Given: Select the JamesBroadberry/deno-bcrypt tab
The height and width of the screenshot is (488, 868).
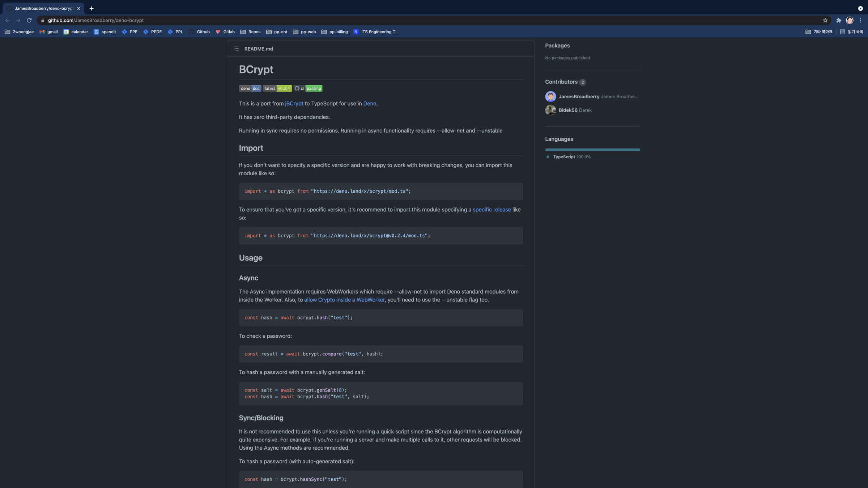Looking at the screenshot, I should click(x=43, y=8).
